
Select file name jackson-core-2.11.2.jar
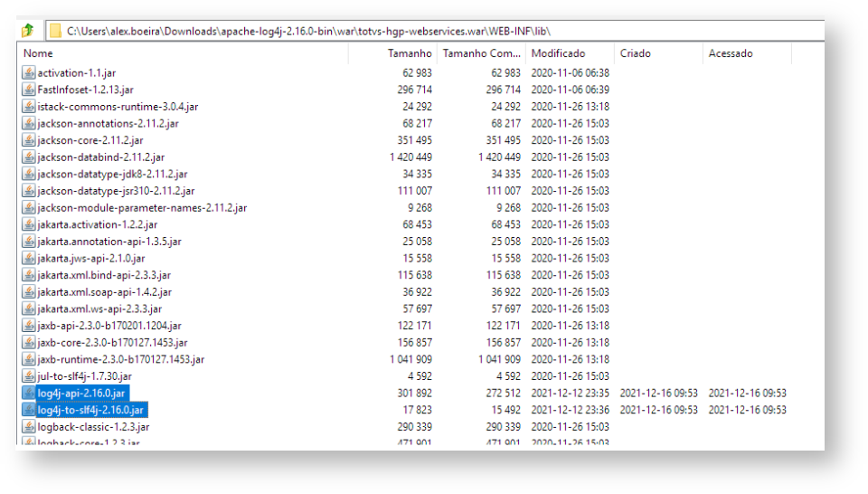point(90,140)
